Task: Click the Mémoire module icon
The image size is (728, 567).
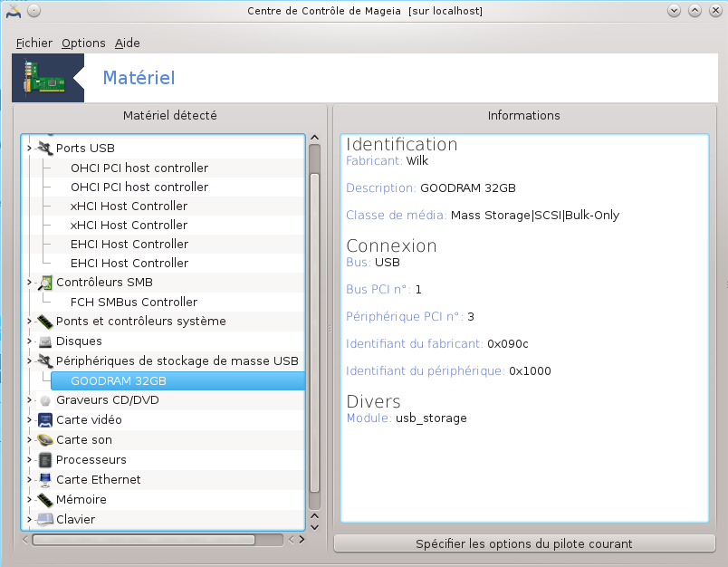Action: tap(45, 500)
